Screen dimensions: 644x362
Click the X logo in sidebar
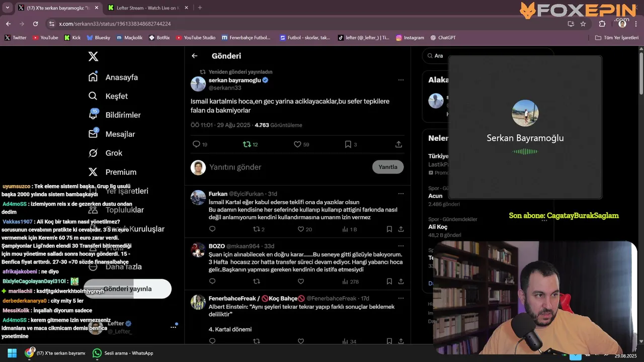coord(93,56)
